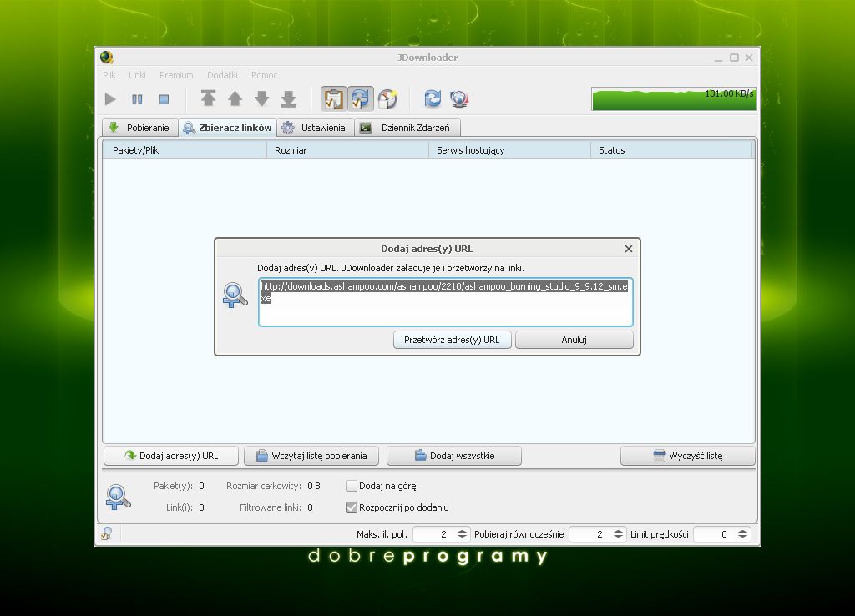Click Przetwórz adres(y) URL button

coord(452,340)
